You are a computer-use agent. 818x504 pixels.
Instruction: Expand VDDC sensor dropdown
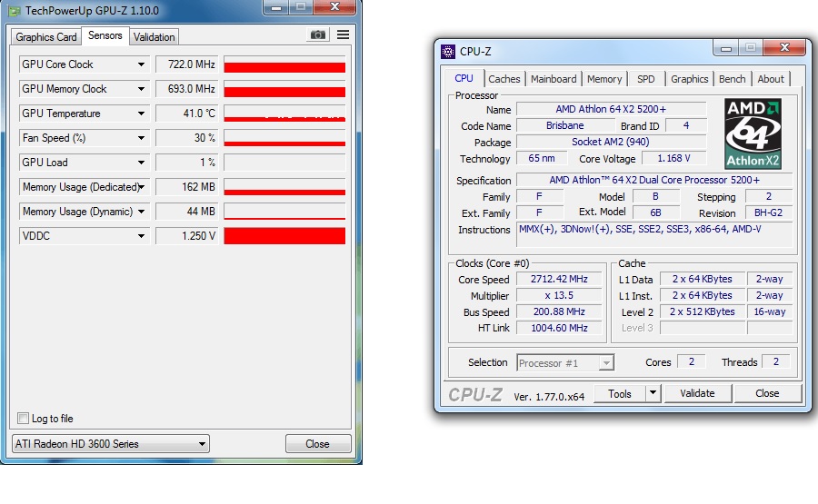pos(141,236)
